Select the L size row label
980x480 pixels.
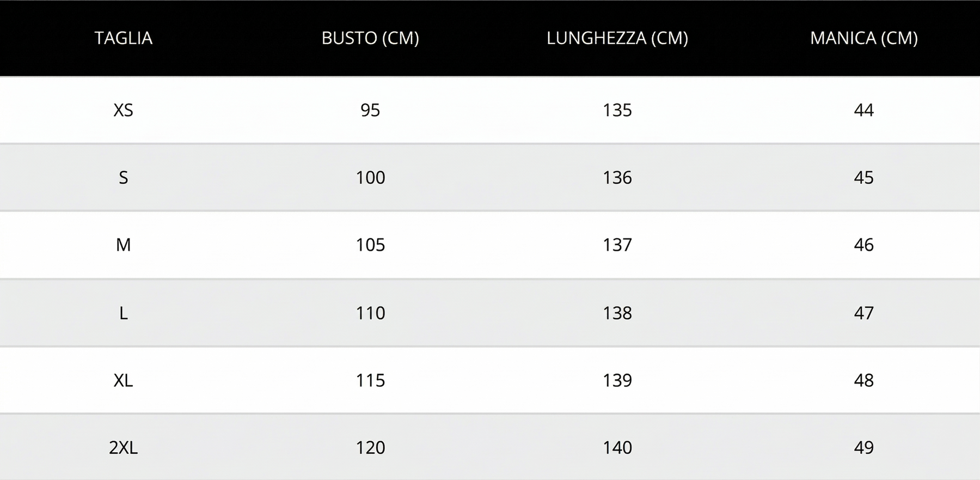click(x=124, y=313)
